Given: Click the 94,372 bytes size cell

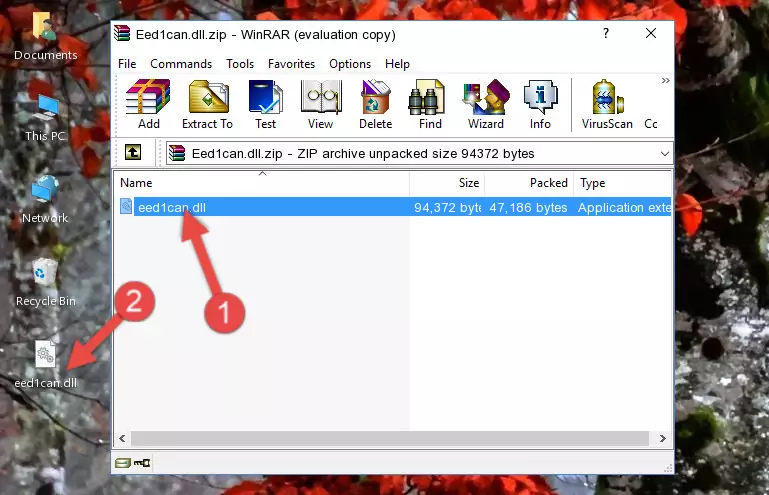Looking at the screenshot, I should click(x=447, y=208).
